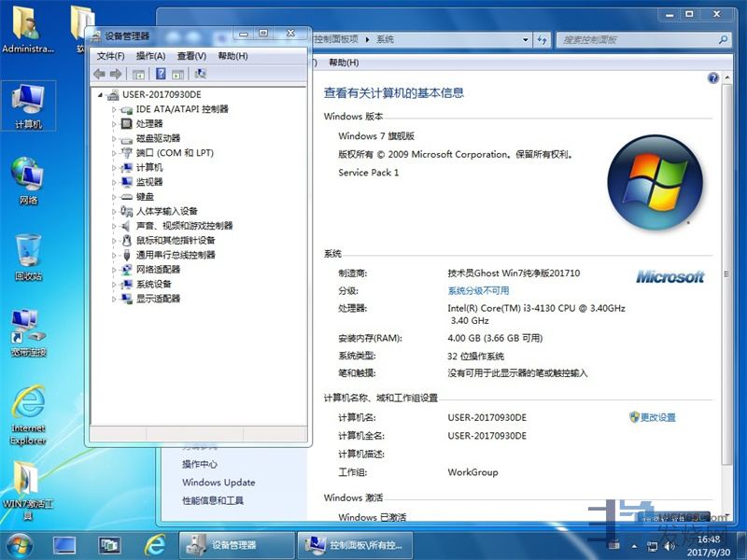Click the show/hide console tree toolbar icon
This screenshot has width=747, height=560.
pyautogui.click(x=139, y=74)
